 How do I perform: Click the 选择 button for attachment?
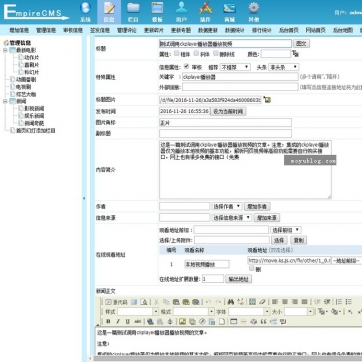pos(279,240)
